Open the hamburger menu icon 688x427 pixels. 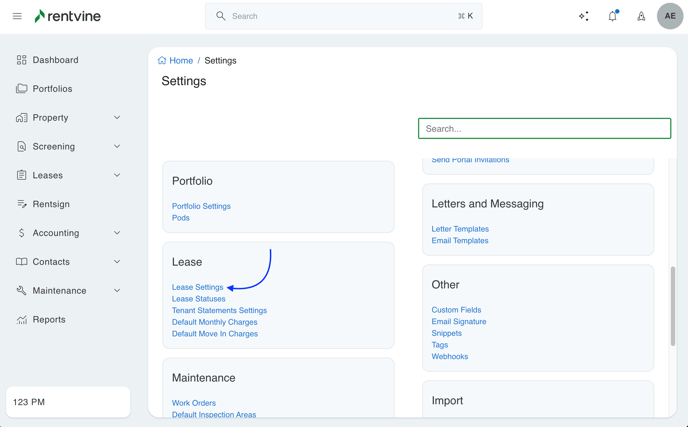(x=17, y=16)
